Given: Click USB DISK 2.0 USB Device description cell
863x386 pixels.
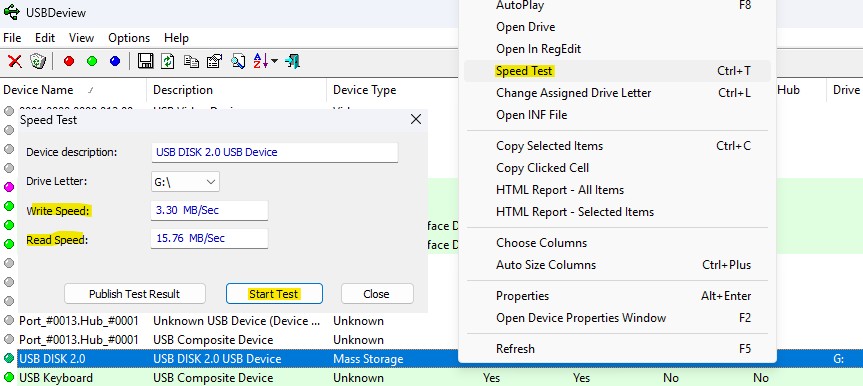Looking at the screenshot, I should click(x=217, y=359).
